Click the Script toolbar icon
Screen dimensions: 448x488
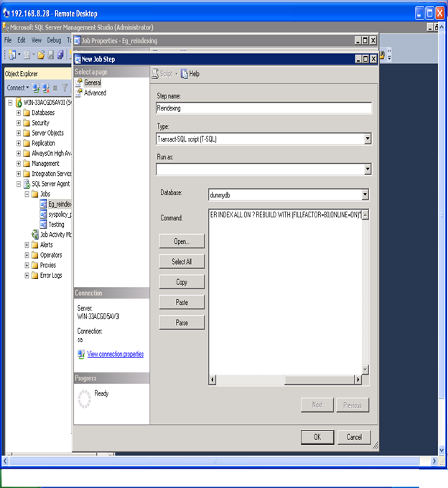[x=155, y=74]
